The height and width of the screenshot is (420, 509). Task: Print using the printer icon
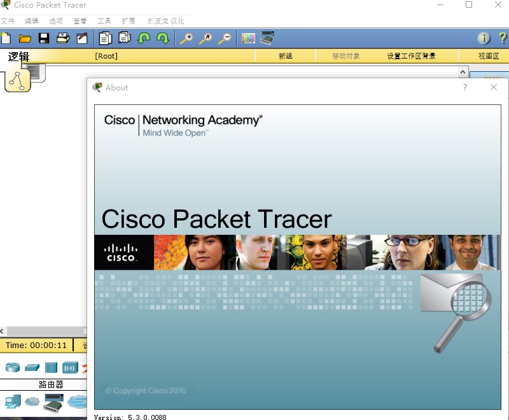coord(63,38)
